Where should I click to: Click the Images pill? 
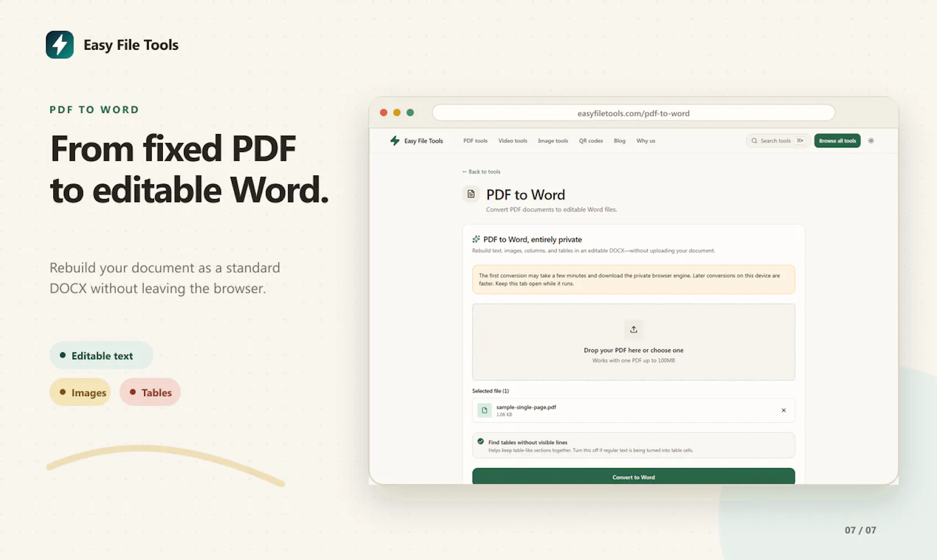pyautogui.click(x=80, y=392)
